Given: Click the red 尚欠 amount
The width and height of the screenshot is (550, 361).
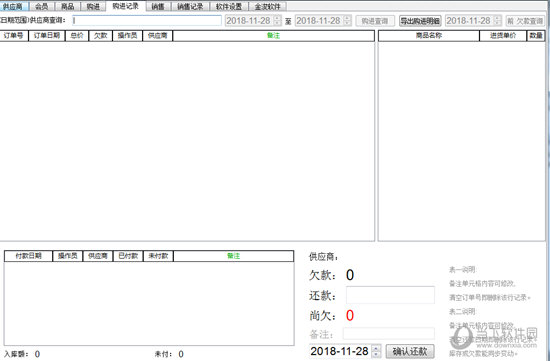Looking at the screenshot, I should 350,315.
